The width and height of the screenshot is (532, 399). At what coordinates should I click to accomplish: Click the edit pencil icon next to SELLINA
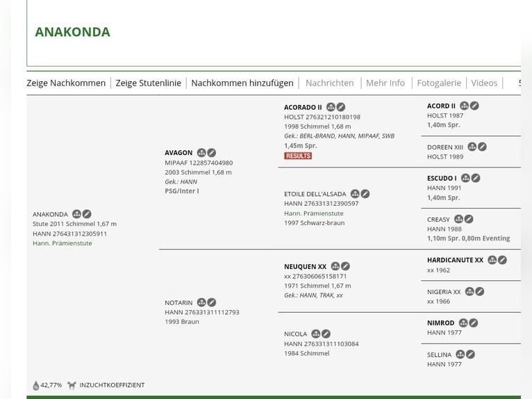[x=470, y=355]
